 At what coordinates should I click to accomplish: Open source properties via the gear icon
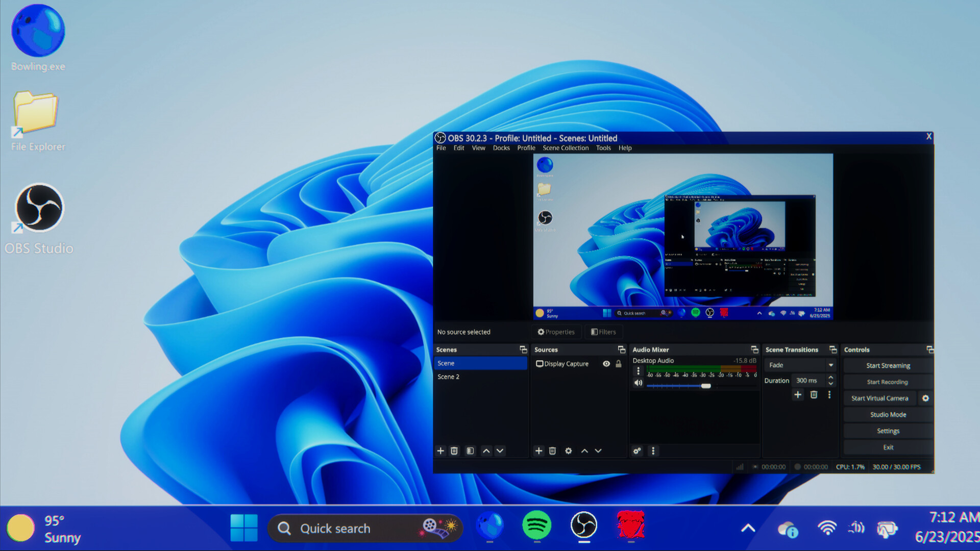click(x=569, y=451)
